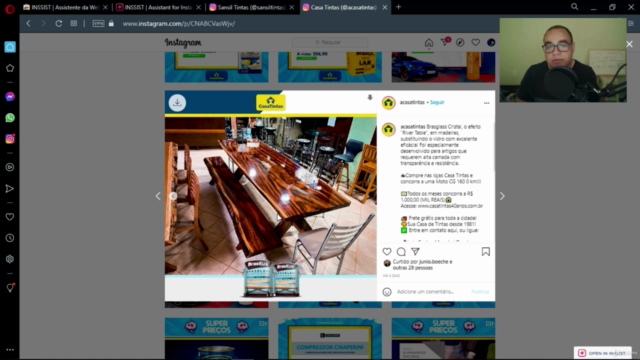
Task: Click the wooden table post image
Action: 271,196
